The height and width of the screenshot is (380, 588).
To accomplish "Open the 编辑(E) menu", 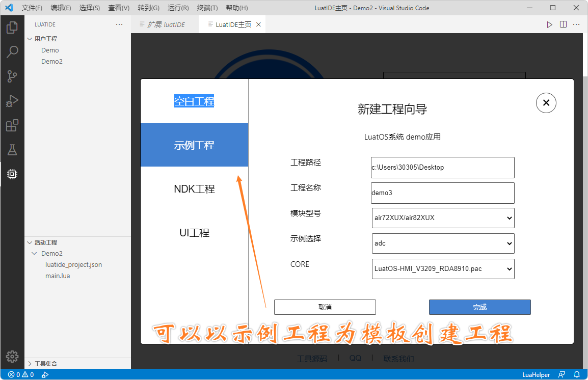I will [61, 8].
